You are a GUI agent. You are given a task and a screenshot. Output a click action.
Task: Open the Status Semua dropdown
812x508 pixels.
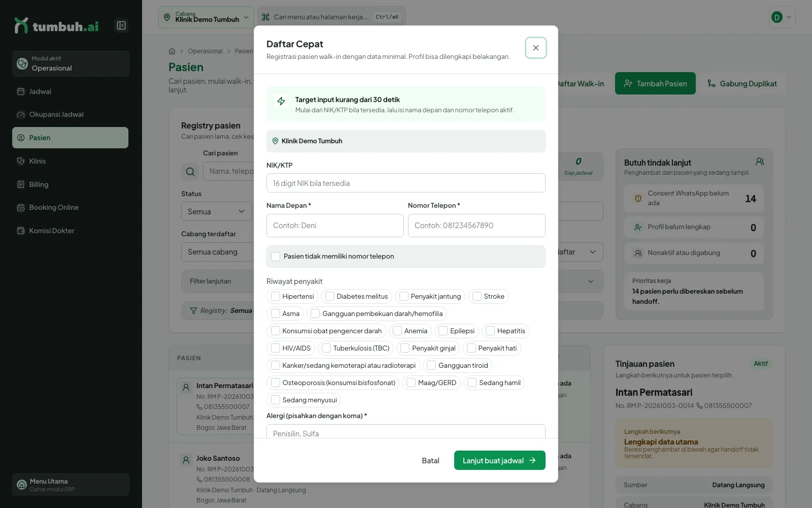point(217,211)
